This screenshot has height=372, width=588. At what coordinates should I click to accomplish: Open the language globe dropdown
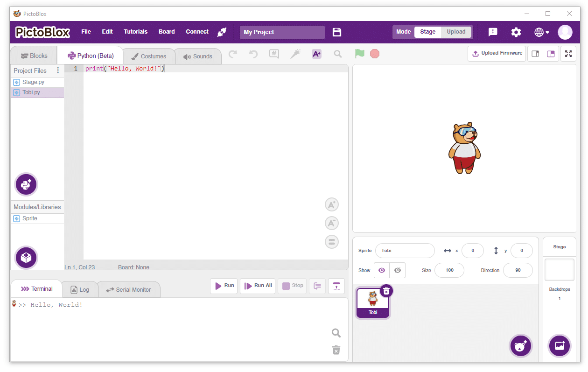[542, 32]
